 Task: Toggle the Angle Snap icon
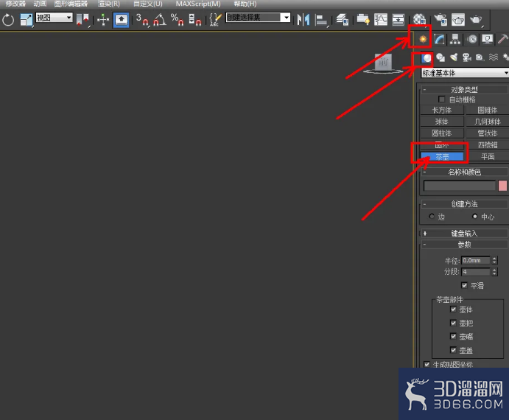[159, 20]
